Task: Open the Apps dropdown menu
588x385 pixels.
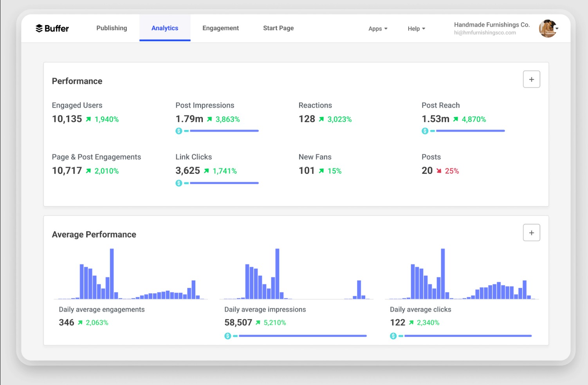Action: point(378,29)
